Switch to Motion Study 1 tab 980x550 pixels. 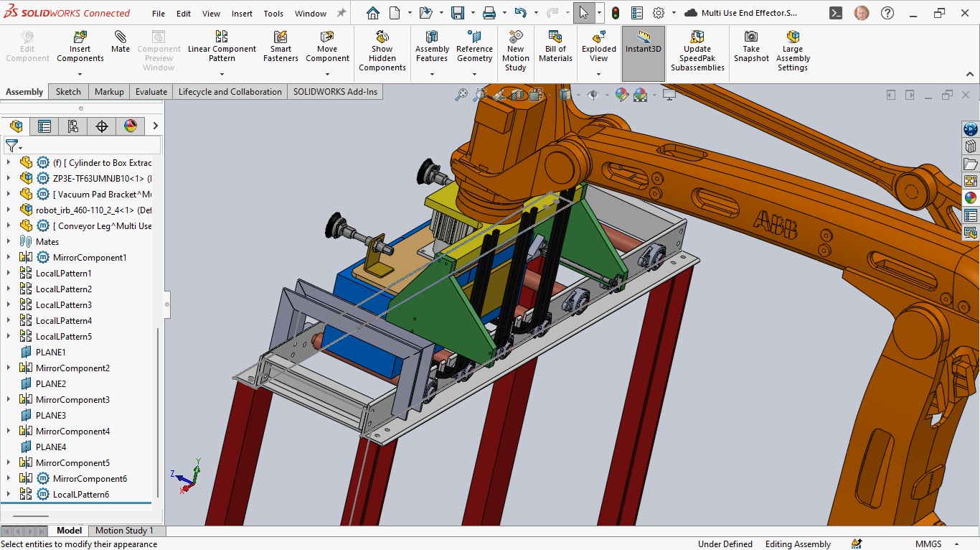tap(124, 531)
